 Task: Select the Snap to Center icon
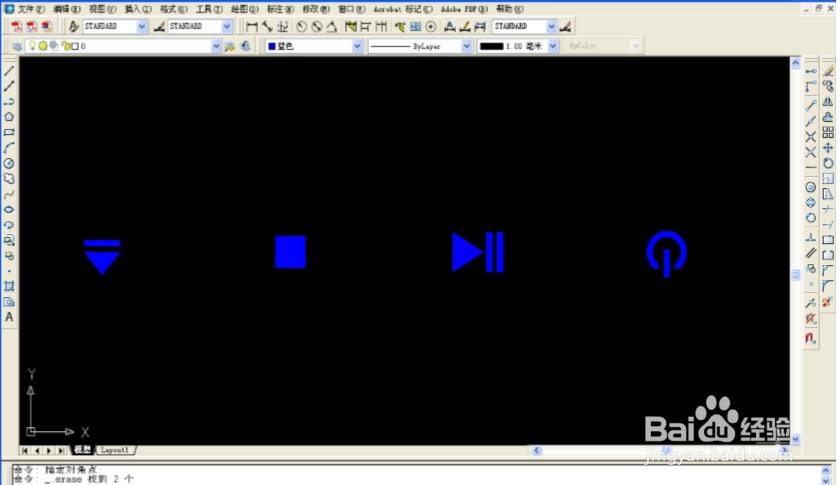[811, 187]
